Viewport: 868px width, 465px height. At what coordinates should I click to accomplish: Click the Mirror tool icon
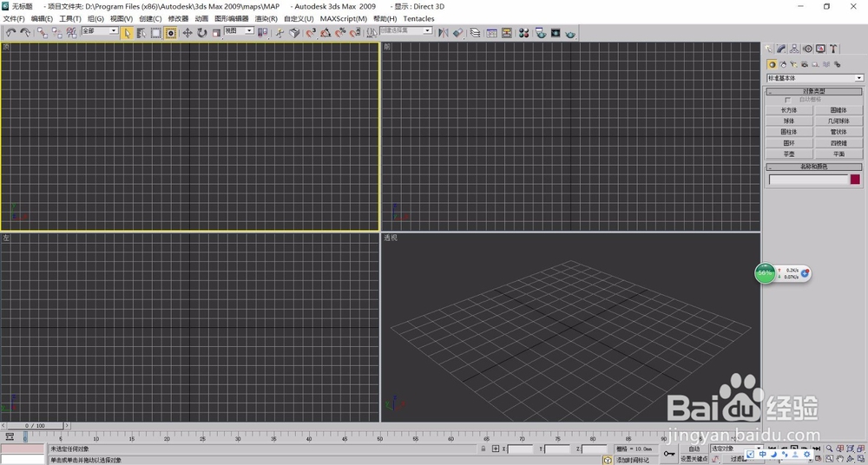click(x=443, y=33)
